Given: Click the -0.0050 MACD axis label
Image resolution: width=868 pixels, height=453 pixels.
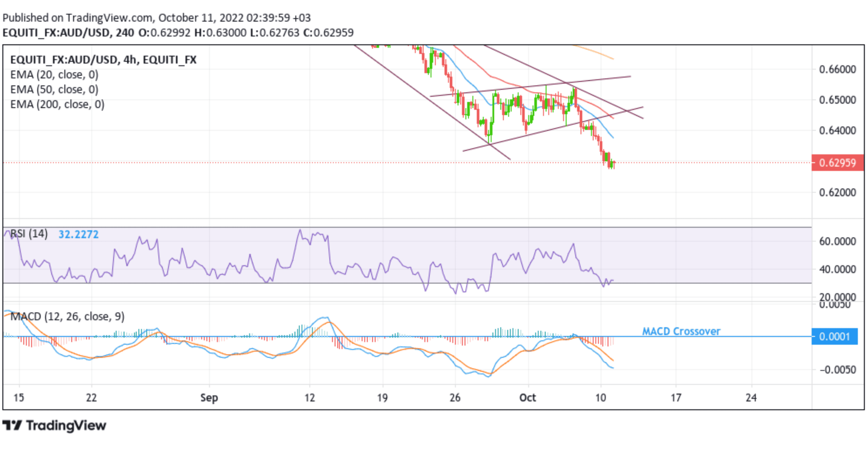Looking at the screenshot, I should [x=837, y=369].
